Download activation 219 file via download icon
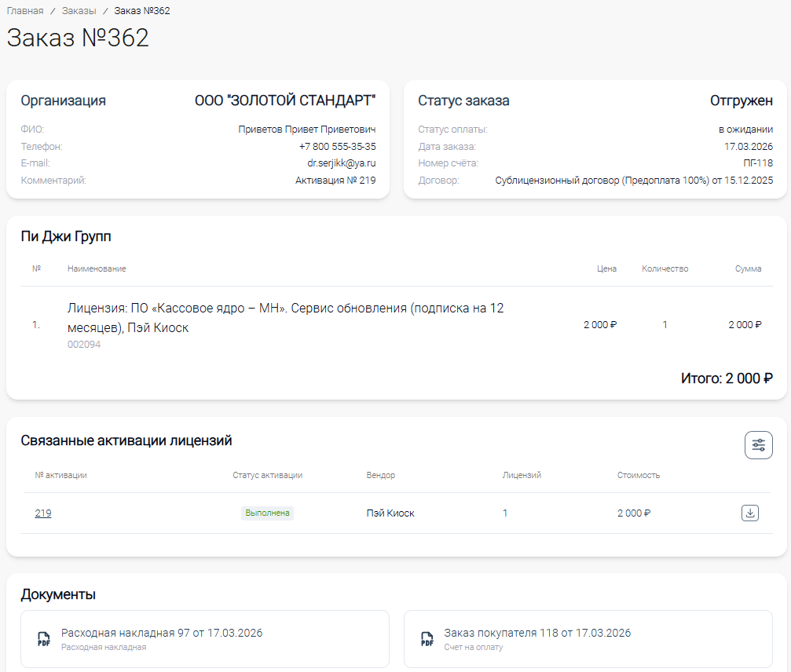The image size is (791, 672). click(x=750, y=513)
